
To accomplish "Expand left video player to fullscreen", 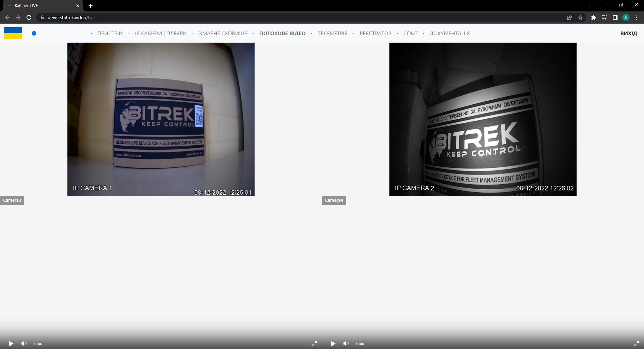I will point(314,344).
